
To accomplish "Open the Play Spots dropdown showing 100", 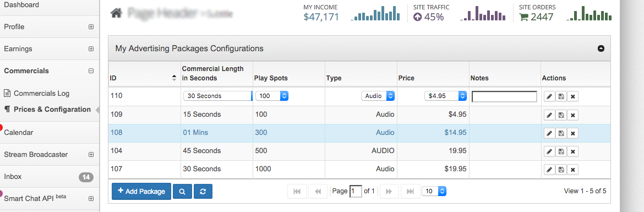I will 272,96.
